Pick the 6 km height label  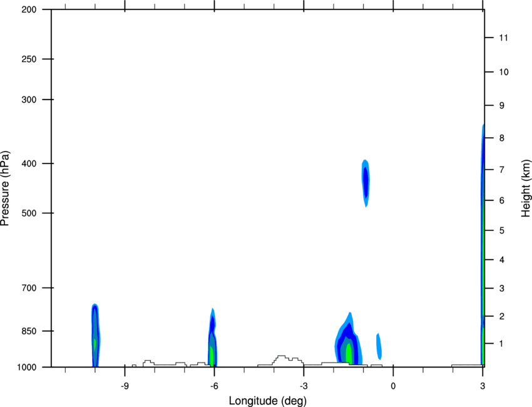(502, 200)
